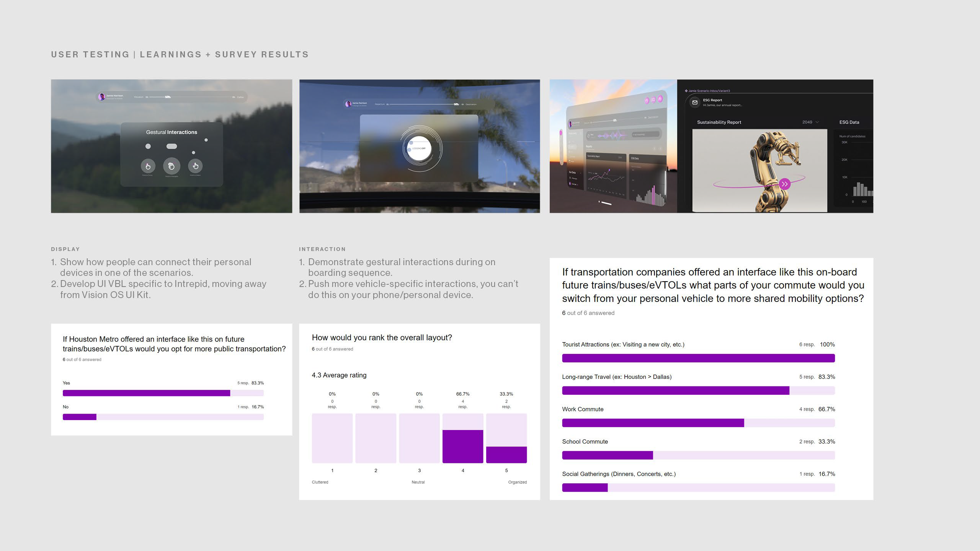Click the open-hand swipe gesture icon
This screenshot has width=980, height=551.
click(x=171, y=166)
